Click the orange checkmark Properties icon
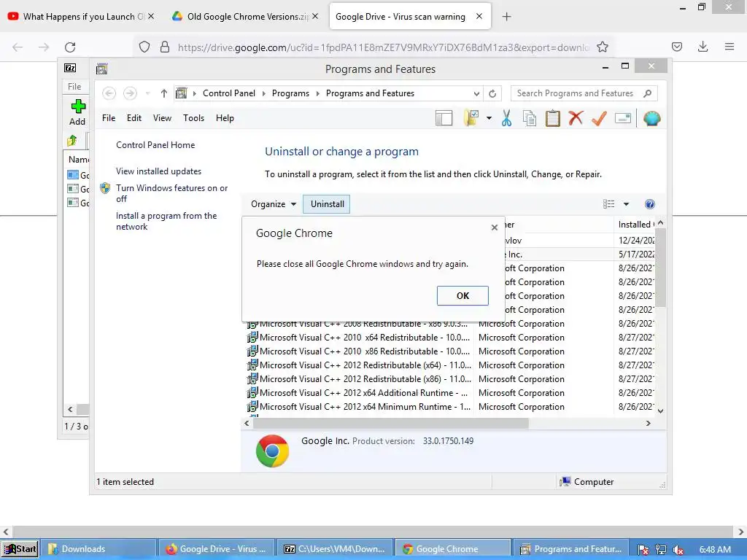Viewport: 747px width, 560px height. coord(600,118)
